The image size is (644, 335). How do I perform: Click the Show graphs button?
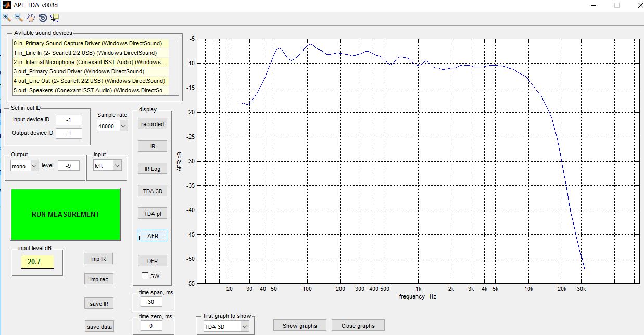300,326
